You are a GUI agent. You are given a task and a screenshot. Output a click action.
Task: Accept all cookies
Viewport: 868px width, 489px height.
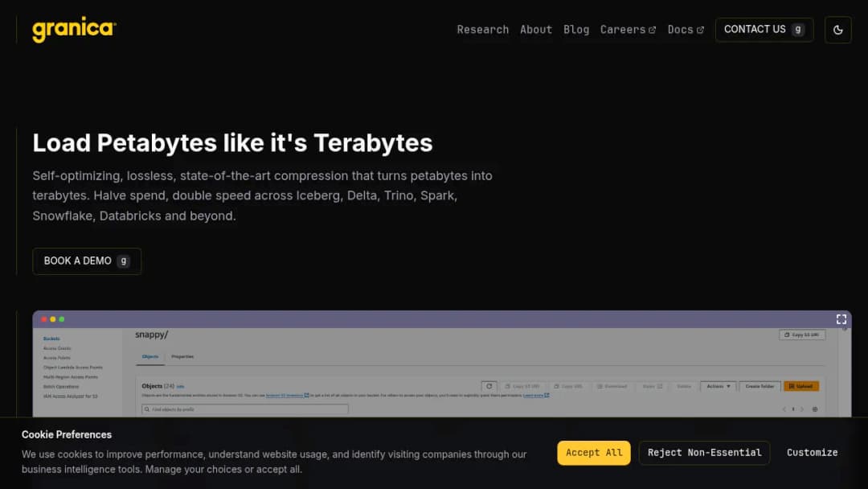[x=593, y=453]
